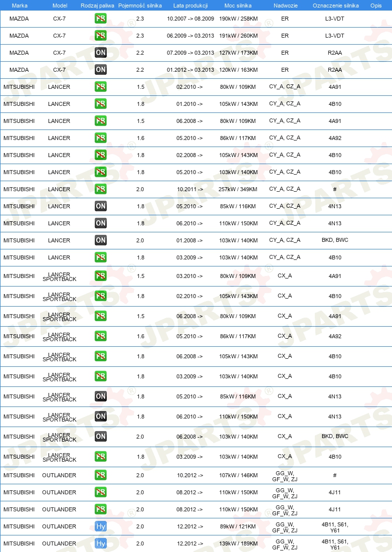
Task: Select BKD, BWC engine code in Lancer 01.2008 row
Action: (335, 240)
